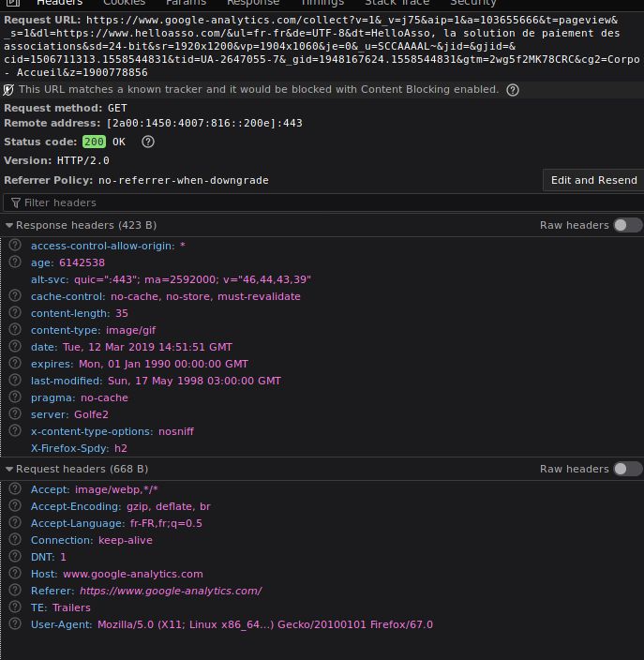Switch to the Cookies tab
This screenshot has height=660, width=644.
click(x=124, y=3)
